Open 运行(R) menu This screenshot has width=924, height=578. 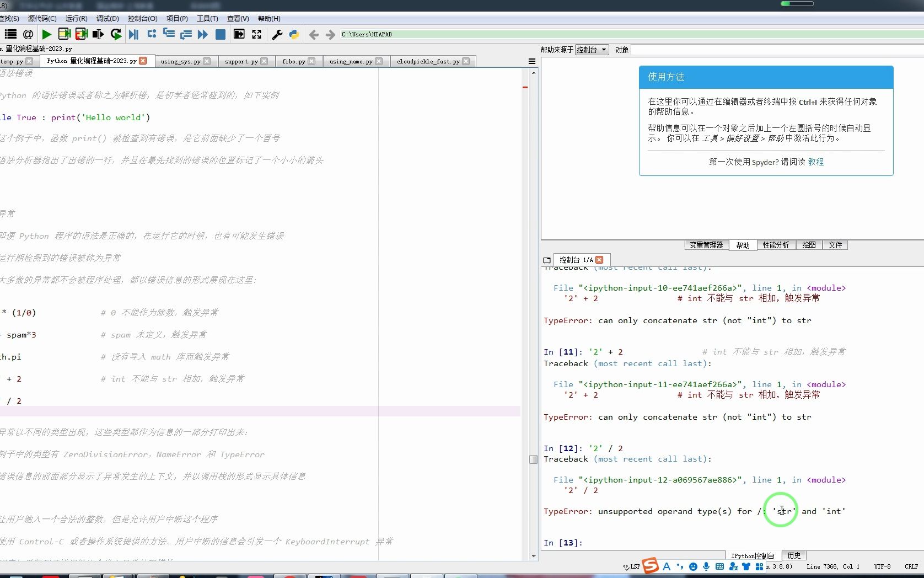tap(76, 18)
